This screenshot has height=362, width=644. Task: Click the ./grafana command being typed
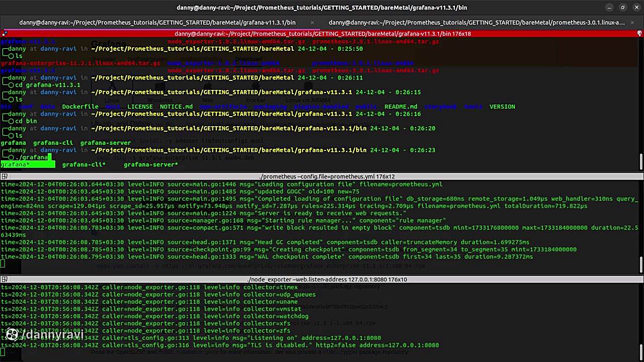31,157
